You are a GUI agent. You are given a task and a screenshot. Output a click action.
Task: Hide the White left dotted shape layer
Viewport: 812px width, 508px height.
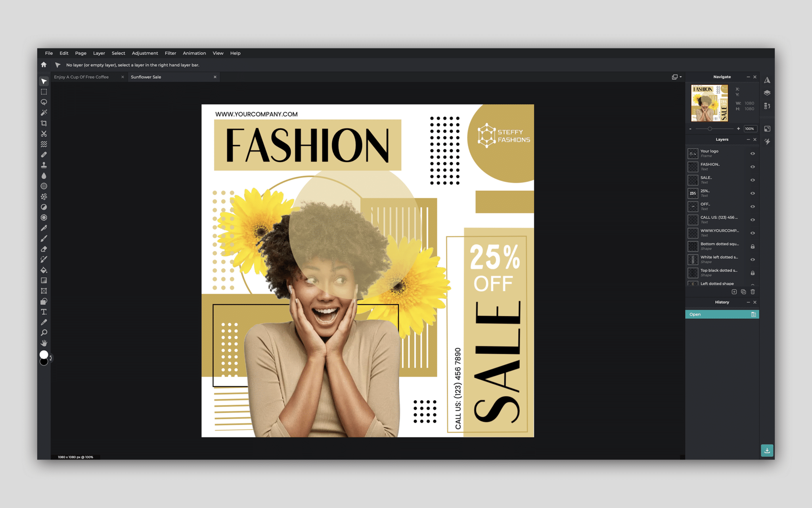click(x=753, y=260)
